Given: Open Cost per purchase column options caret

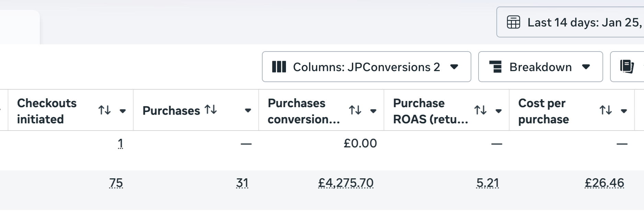Looking at the screenshot, I should coord(624,111).
